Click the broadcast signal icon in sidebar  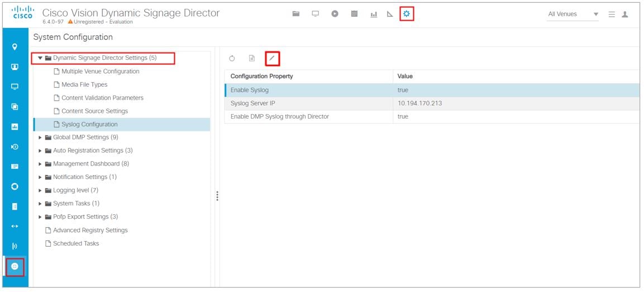(15, 246)
